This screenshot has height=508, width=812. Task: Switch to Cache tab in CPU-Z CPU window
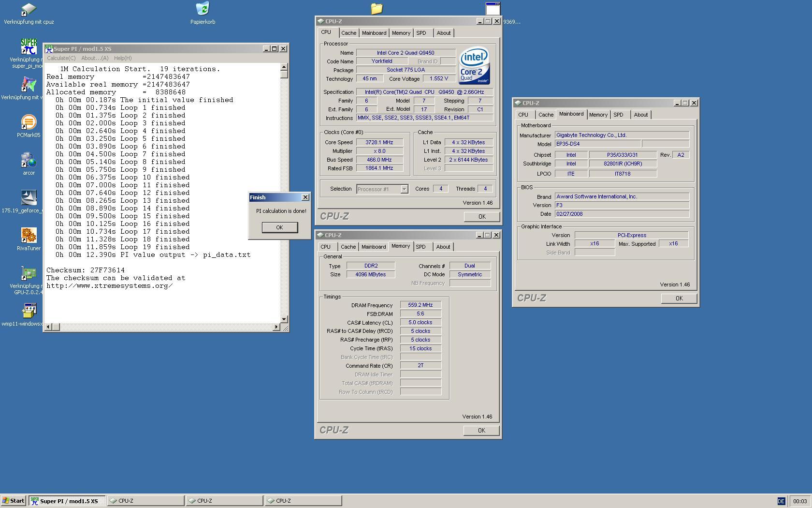point(348,33)
